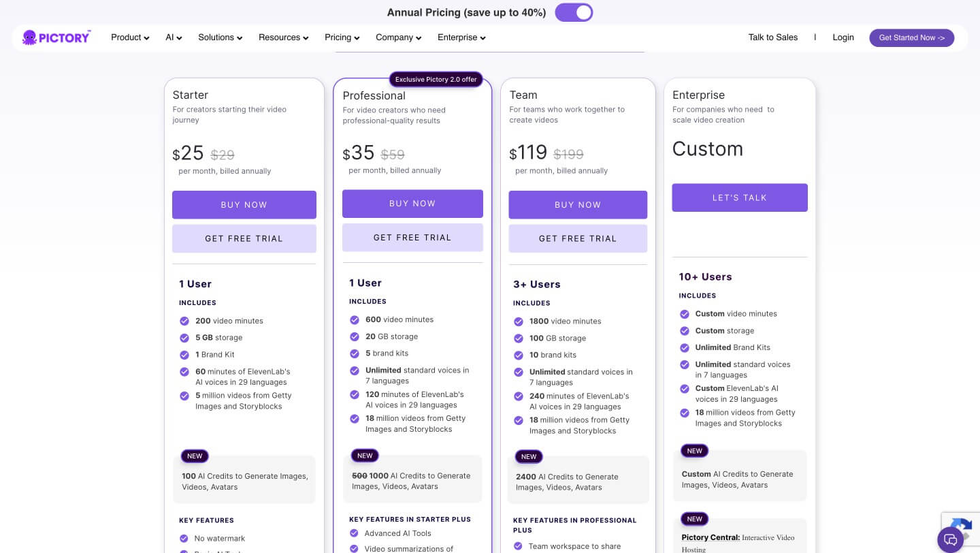Toggle the Annual Pricing switch
This screenshot has height=553, width=980.
point(574,12)
